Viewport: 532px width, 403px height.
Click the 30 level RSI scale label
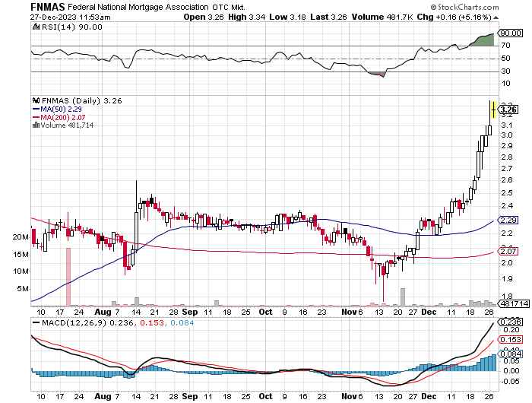[505, 71]
